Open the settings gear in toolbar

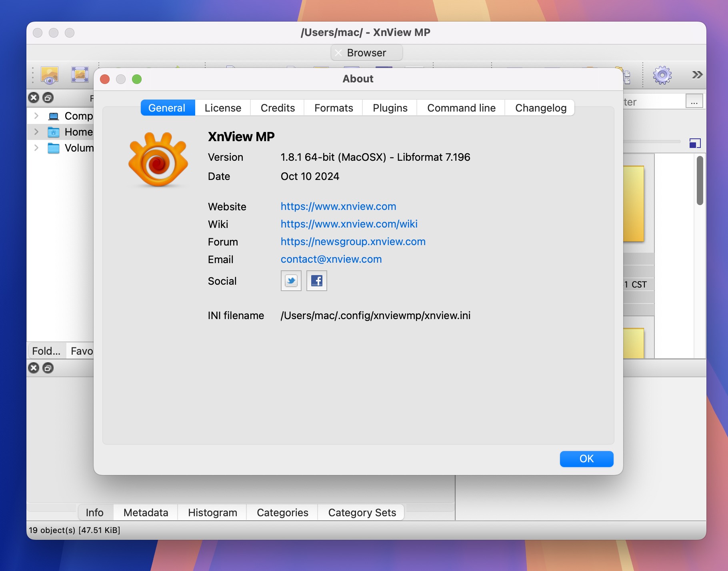[662, 75]
